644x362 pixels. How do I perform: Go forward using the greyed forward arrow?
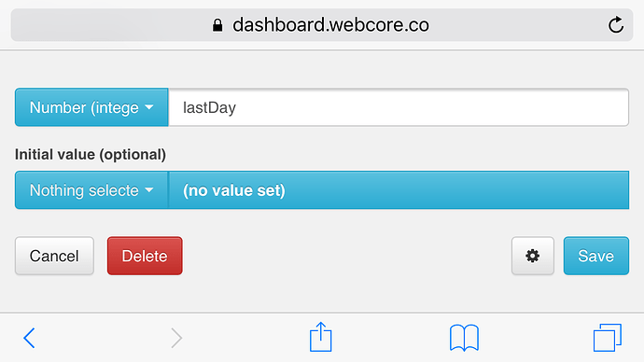tap(176, 338)
